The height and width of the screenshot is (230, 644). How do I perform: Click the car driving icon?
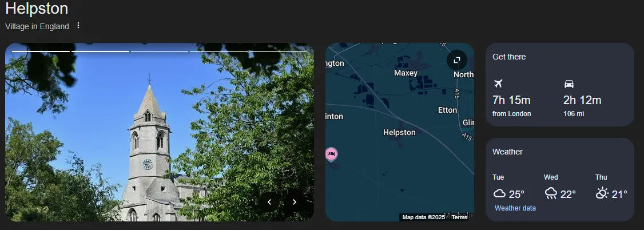click(x=569, y=84)
